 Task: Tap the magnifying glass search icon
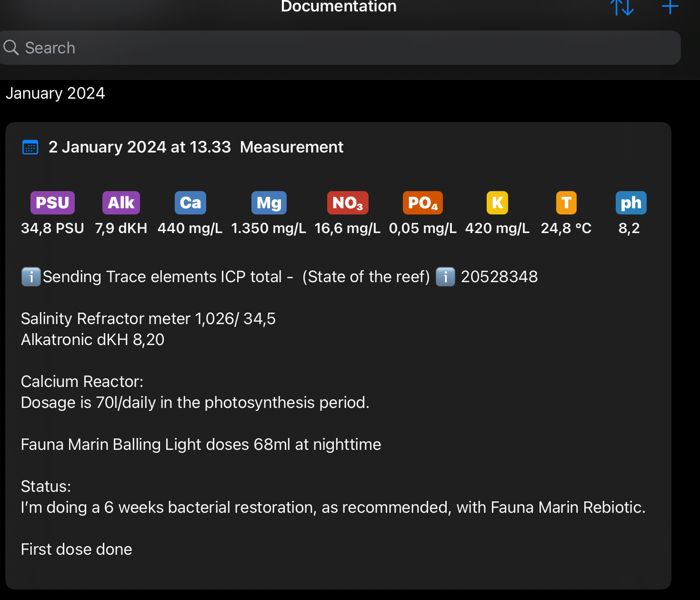tap(11, 48)
